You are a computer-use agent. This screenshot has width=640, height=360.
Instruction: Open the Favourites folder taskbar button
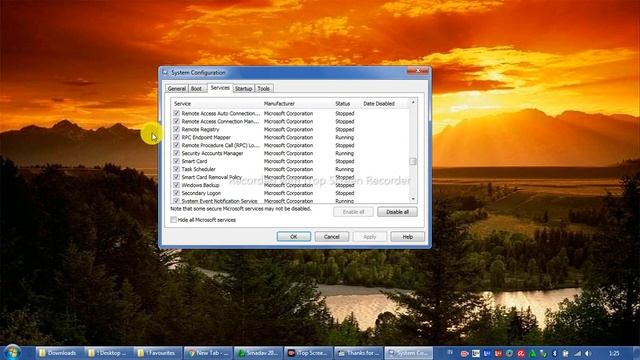(x=157, y=353)
